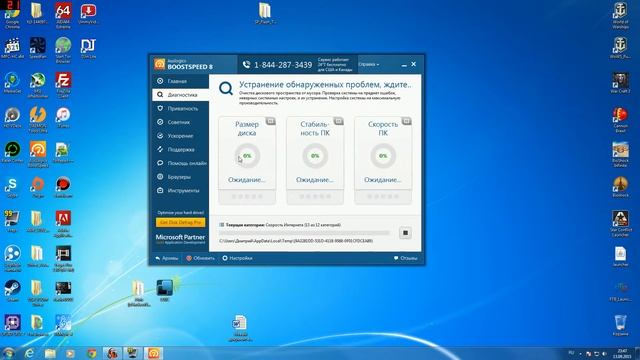Open details icon on Скорость ПК card

(406, 121)
